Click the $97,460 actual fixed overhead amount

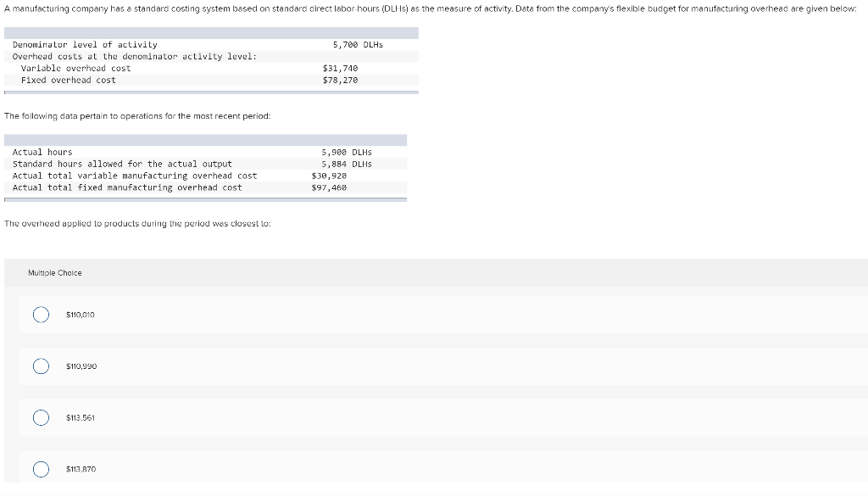(329, 187)
